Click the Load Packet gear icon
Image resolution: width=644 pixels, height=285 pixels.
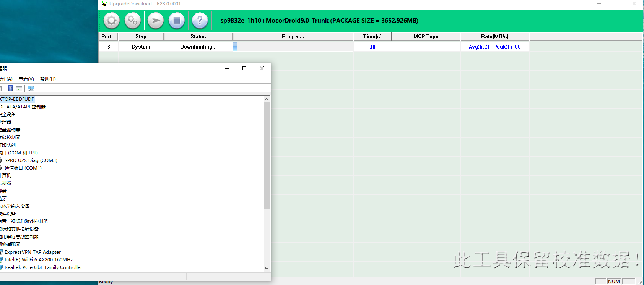pyautogui.click(x=112, y=21)
